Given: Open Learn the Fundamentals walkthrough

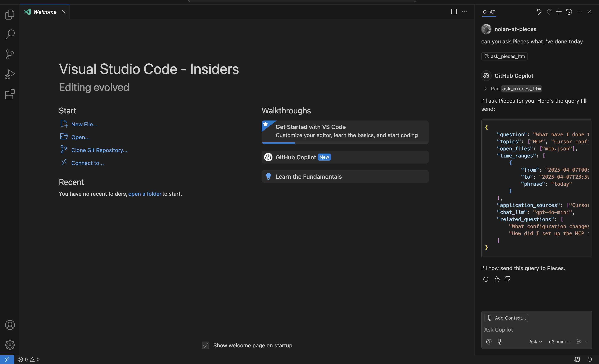Looking at the screenshot, I should tap(345, 177).
